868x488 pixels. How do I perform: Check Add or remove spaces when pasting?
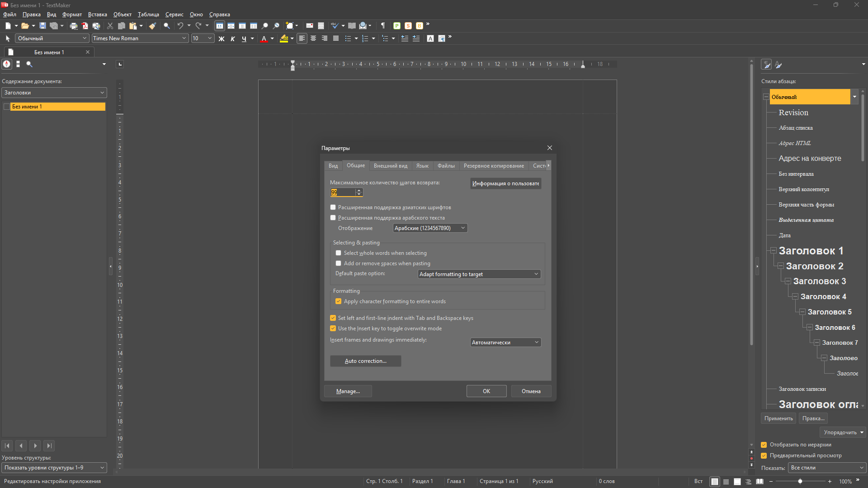coord(339,263)
